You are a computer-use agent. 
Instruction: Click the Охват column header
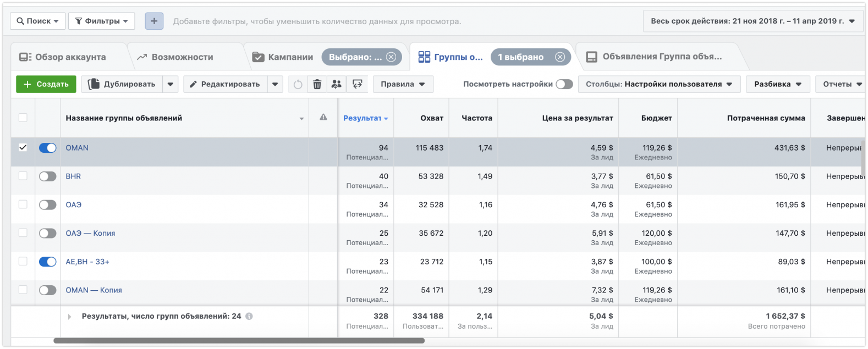pos(432,118)
